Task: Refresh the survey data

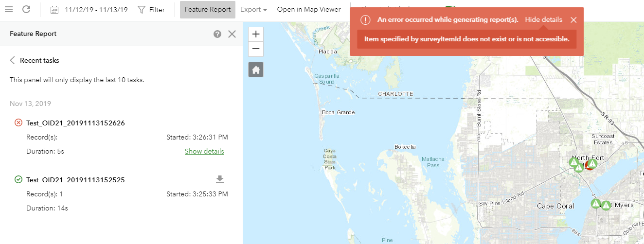Action: pos(26,9)
